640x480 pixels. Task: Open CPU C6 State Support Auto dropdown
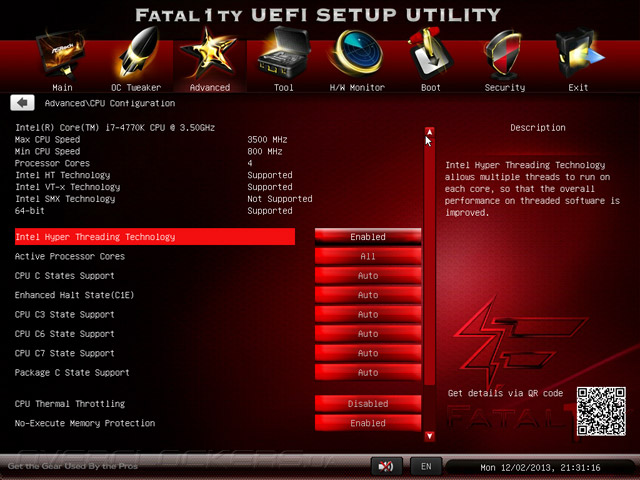pyautogui.click(x=368, y=334)
